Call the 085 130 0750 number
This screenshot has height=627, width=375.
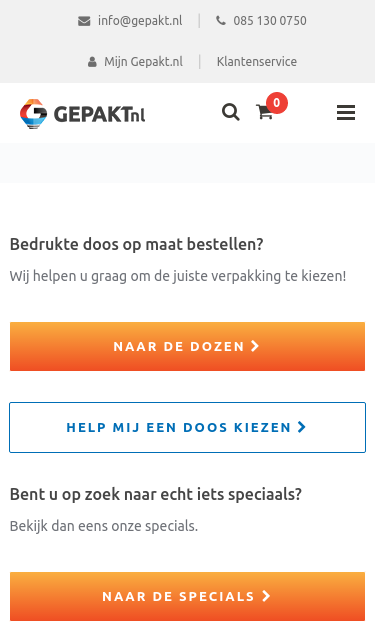tap(270, 21)
